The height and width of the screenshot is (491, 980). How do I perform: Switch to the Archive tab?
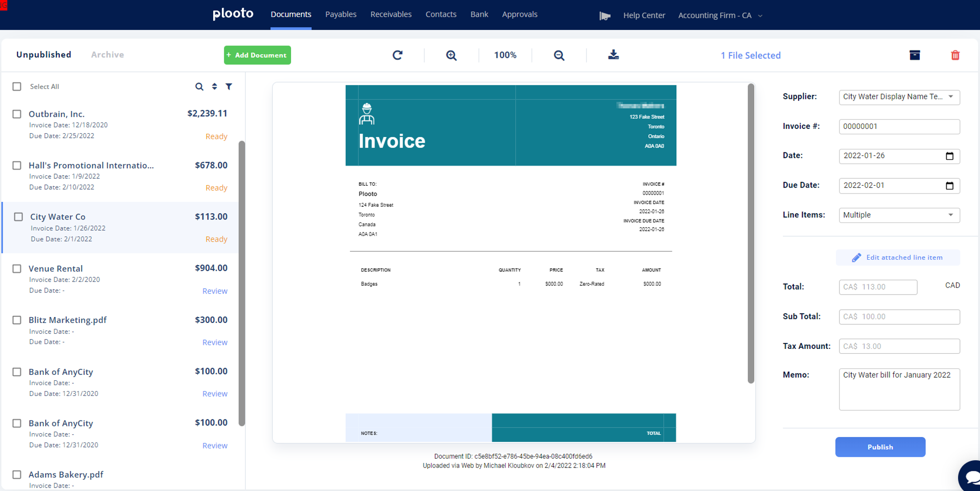click(x=107, y=55)
